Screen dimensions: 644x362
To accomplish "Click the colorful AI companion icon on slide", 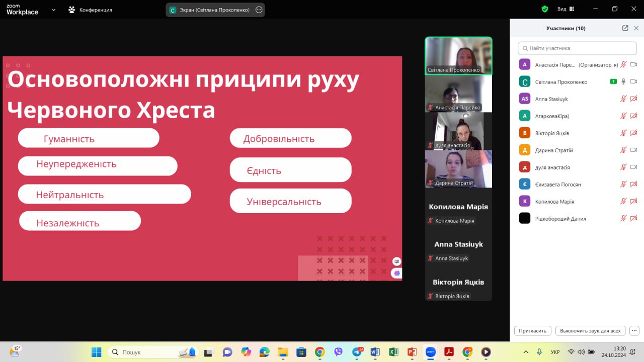I will 396,273.
